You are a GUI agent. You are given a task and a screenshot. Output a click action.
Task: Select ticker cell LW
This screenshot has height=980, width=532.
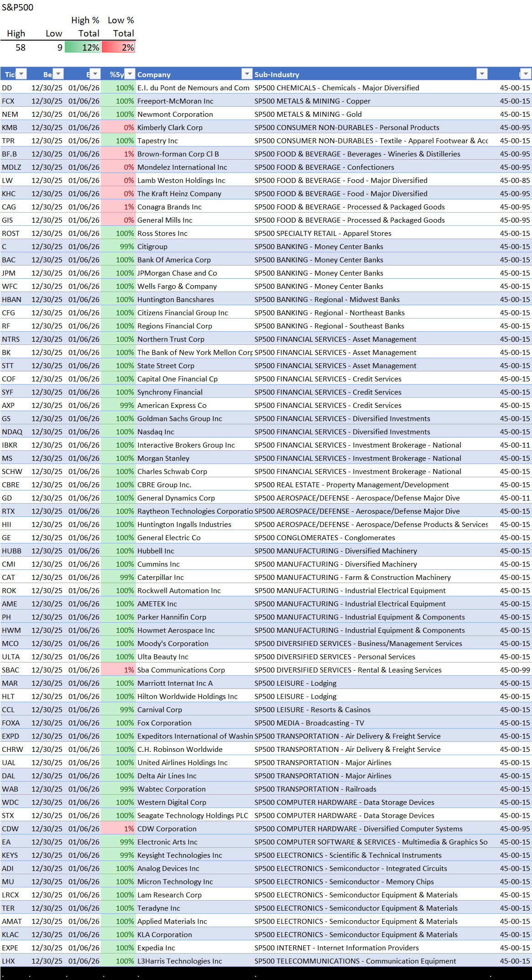tap(14, 180)
